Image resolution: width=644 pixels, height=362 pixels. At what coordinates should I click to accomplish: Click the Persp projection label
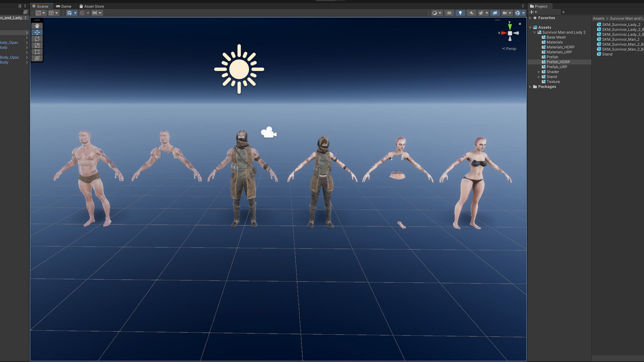click(x=509, y=49)
